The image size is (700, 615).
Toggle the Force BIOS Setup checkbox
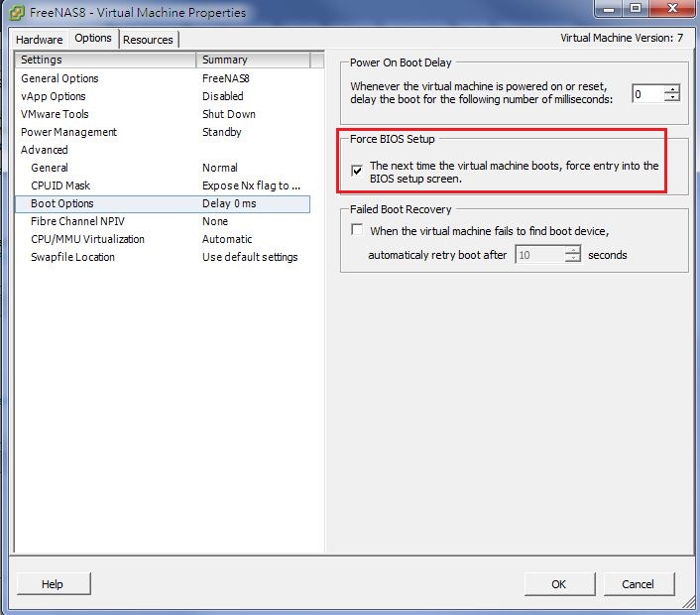coord(357,171)
